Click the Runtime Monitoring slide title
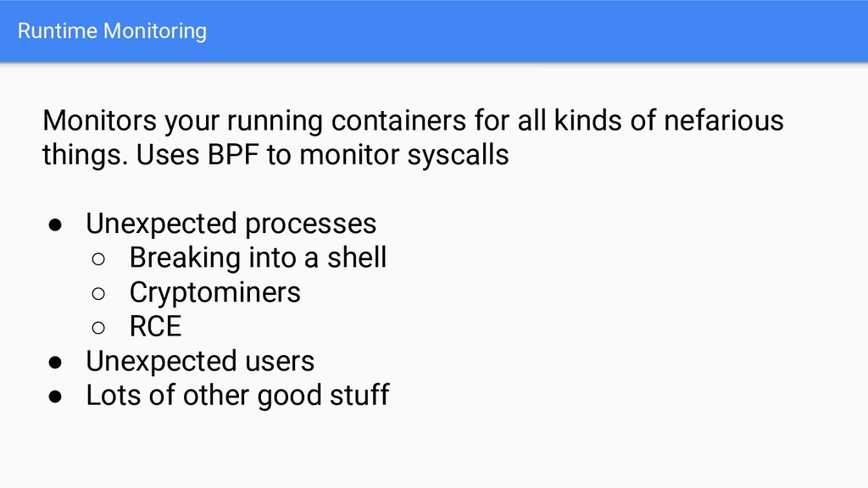Screen dimensions: 868x488 [x=113, y=31]
